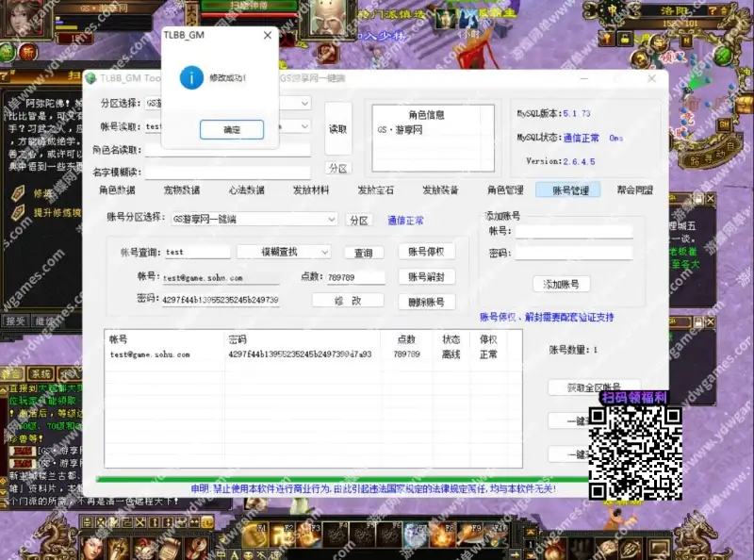Click the 分区 button beside 账号分区选择

359,221
